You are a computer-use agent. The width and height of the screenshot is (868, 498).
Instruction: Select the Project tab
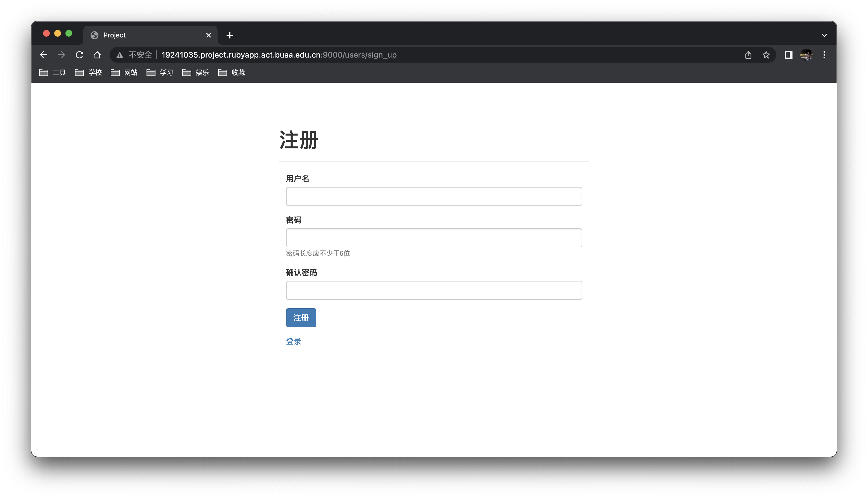[150, 35]
